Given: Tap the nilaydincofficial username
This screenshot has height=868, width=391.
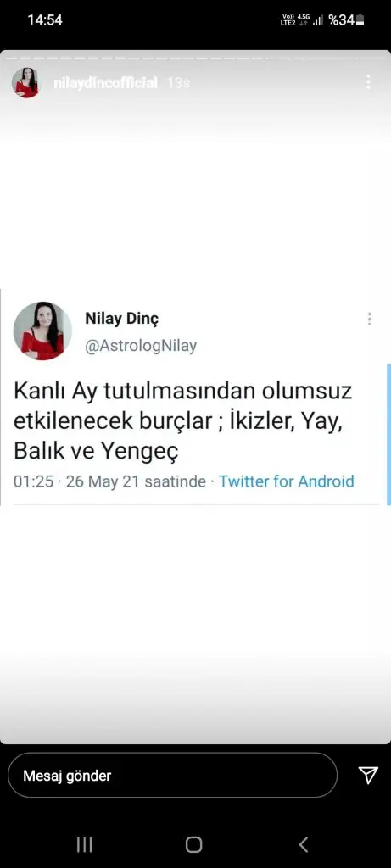Looking at the screenshot, I should pyautogui.click(x=105, y=83).
